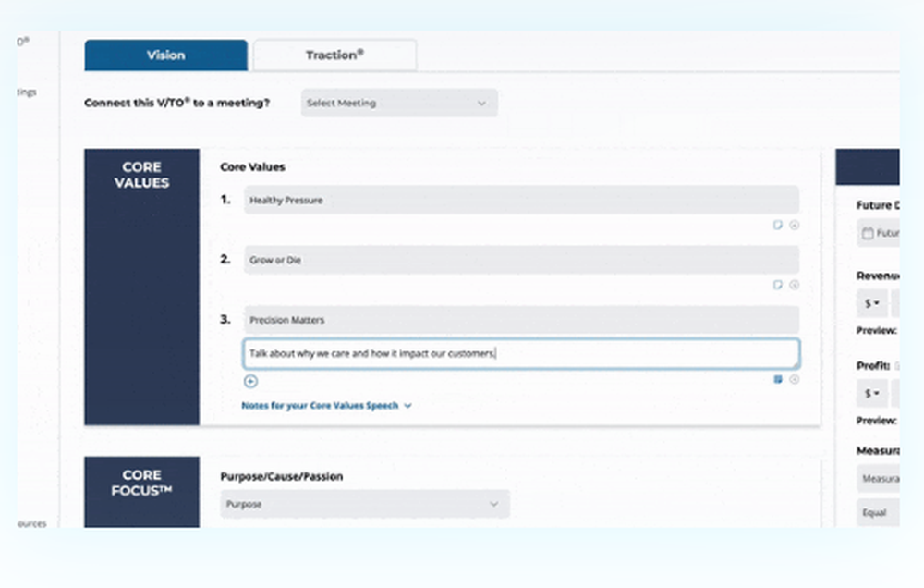
Task: Remove the Precision Matters core value
Action: [795, 379]
